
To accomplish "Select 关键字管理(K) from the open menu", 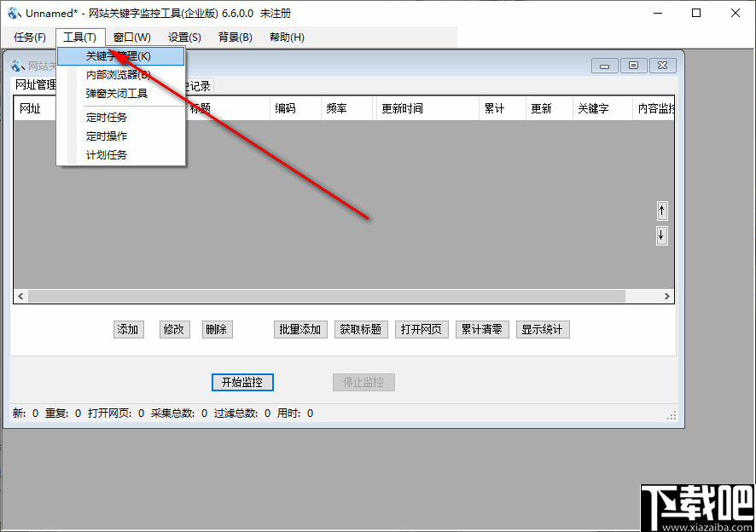I will pos(119,55).
